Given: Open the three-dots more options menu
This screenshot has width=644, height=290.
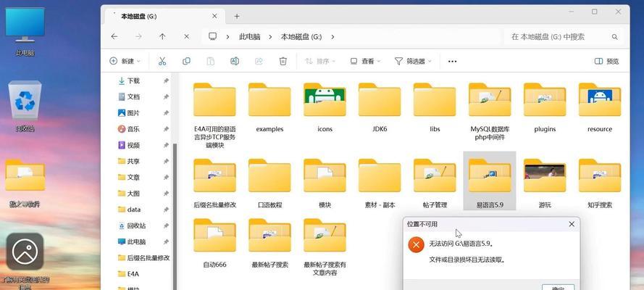Looking at the screenshot, I should [x=452, y=61].
